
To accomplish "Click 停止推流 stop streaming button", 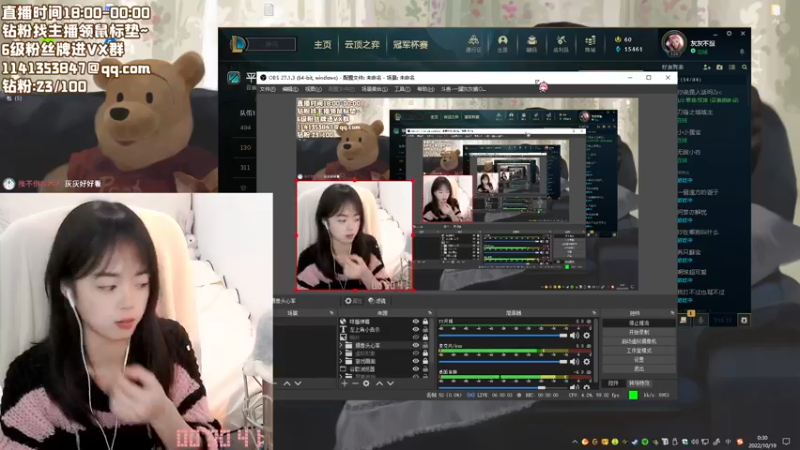I will (x=639, y=323).
